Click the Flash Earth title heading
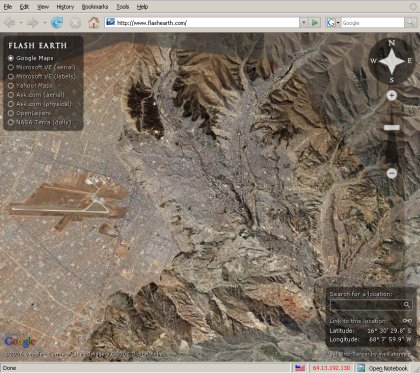 coord(38,46)
